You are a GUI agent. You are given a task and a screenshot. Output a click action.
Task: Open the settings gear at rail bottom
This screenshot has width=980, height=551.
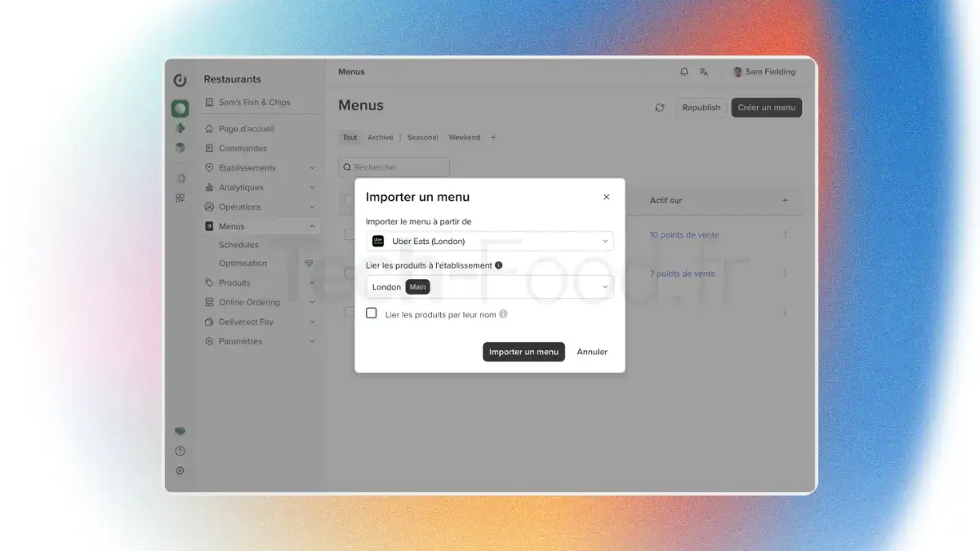tap(180, 470)
